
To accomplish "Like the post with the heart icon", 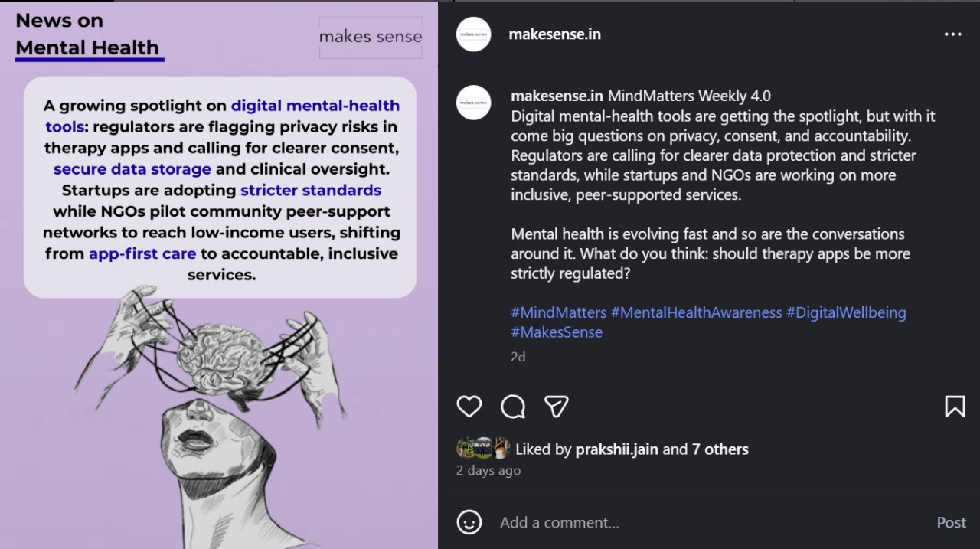I will coord(469,406).
